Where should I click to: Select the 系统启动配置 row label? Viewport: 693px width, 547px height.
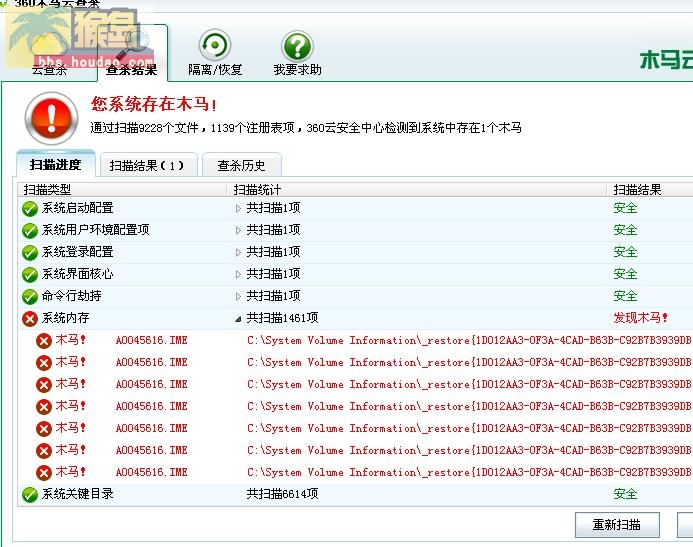(x=78, y=208)
